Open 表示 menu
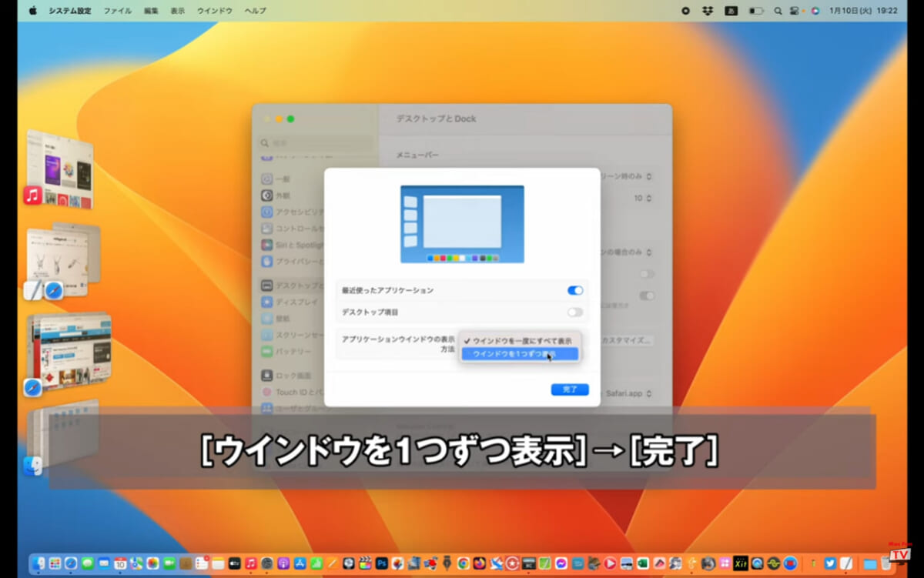 (177, 11)
